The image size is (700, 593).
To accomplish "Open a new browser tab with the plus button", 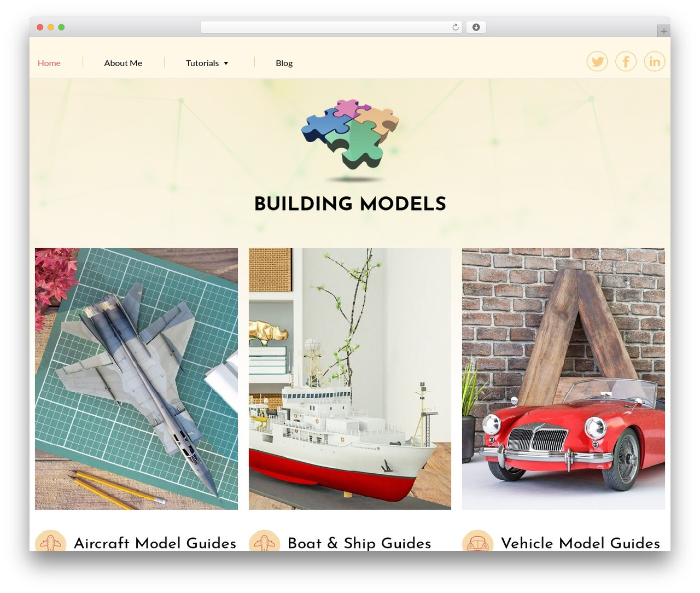I will 663,31.
